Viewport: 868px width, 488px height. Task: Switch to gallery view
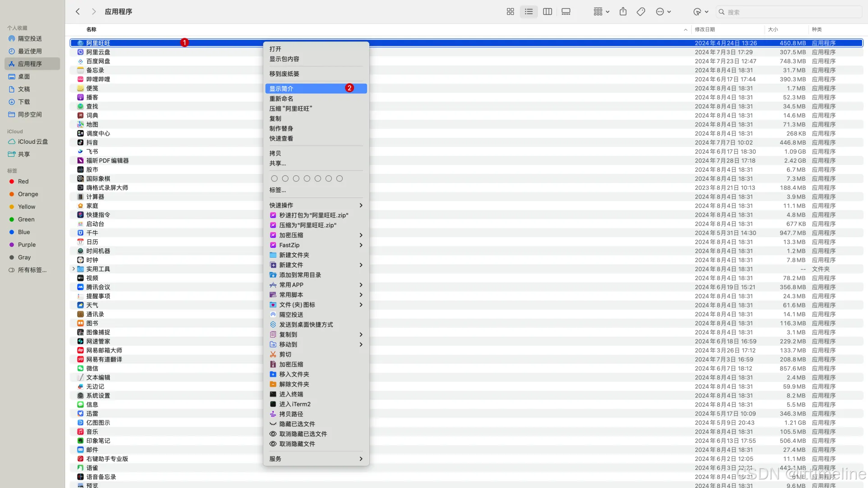566,12
